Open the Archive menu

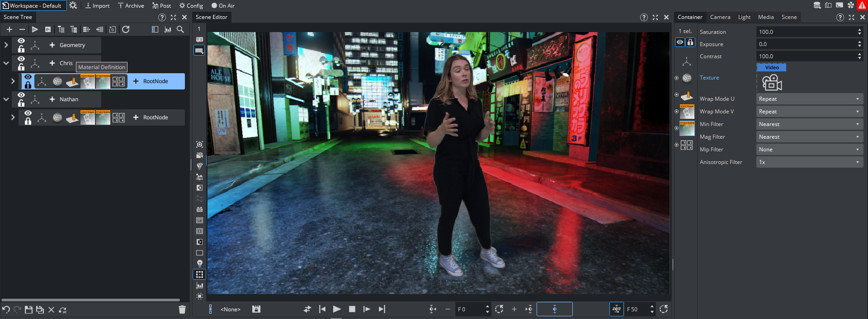pyautogui.click(x=131, y=6)
